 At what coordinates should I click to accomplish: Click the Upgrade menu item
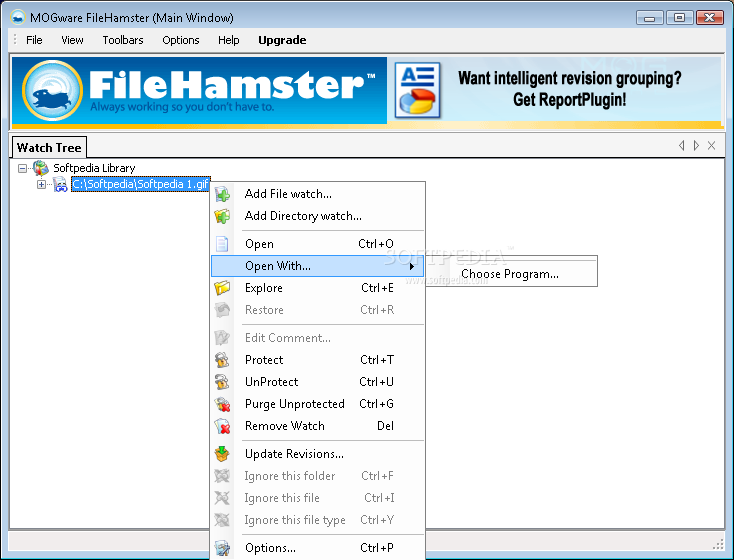282,40
